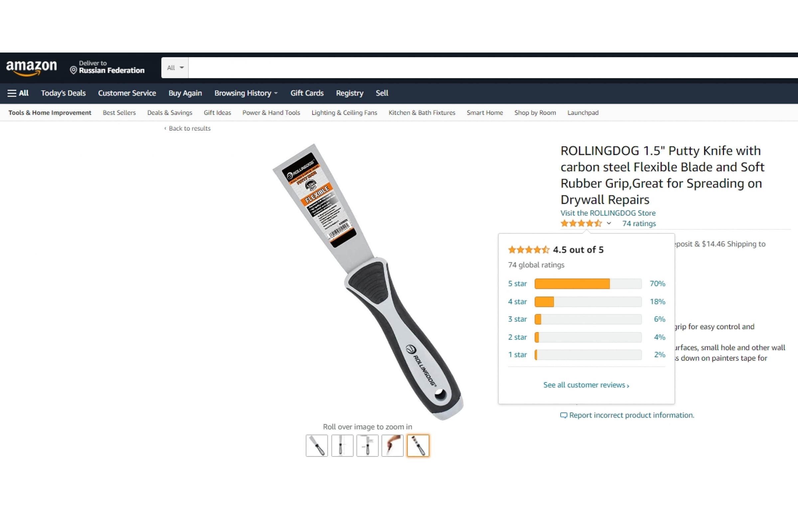Click the deliver-to location pin icon
This screenshot has width=798, height=532.
click(73, 70)
